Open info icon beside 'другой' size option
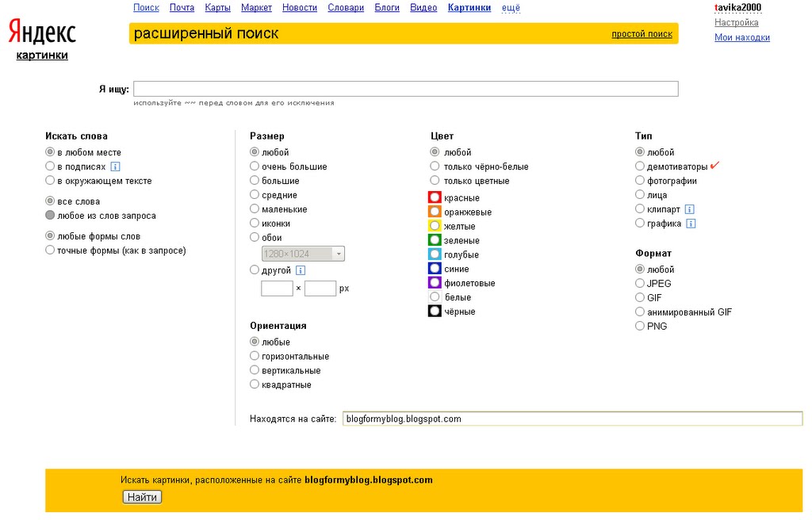This screenshot has height=520, width=812. (x=301, y=270)
